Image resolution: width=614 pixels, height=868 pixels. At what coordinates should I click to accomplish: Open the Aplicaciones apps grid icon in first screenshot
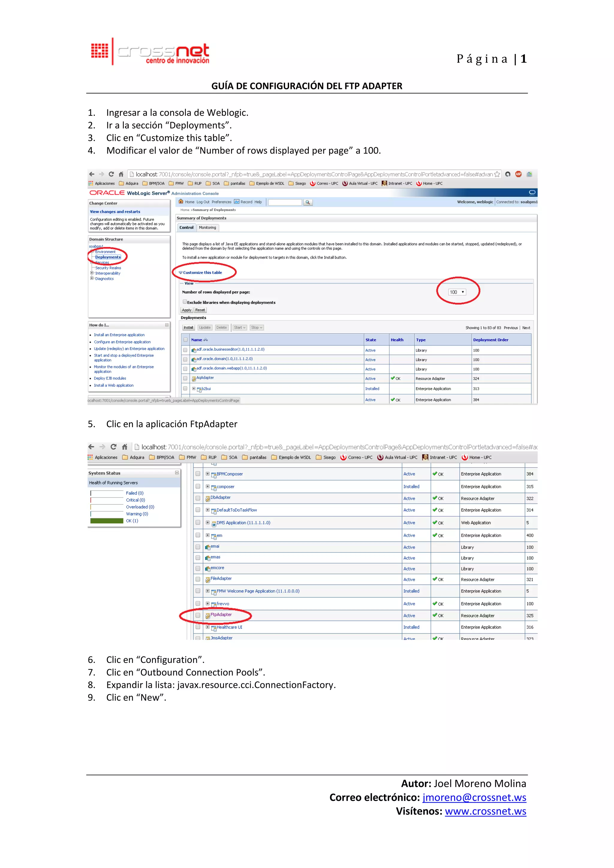(91, 183)
